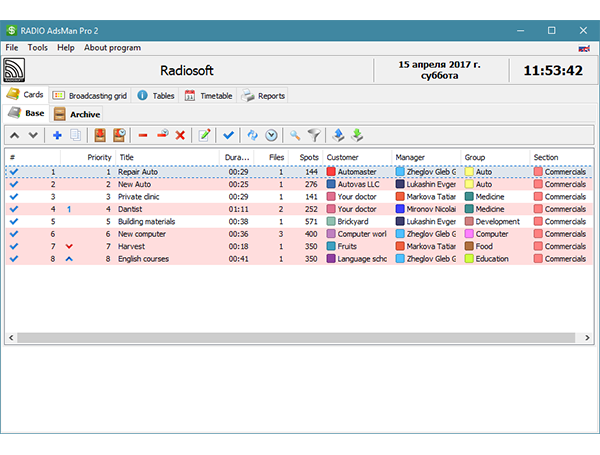Click red minus with clock icon

[163, 134]
